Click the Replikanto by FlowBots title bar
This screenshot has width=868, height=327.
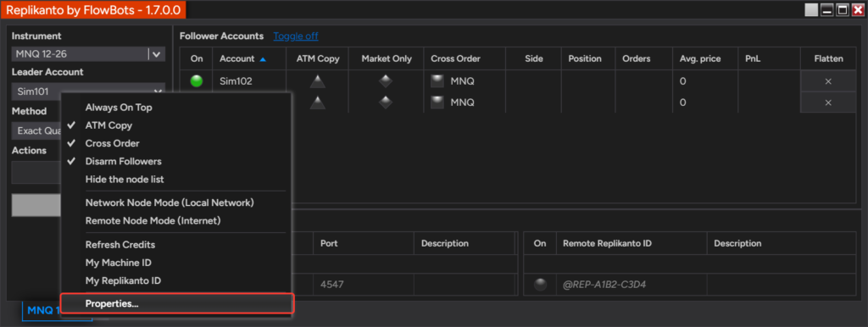93,10
